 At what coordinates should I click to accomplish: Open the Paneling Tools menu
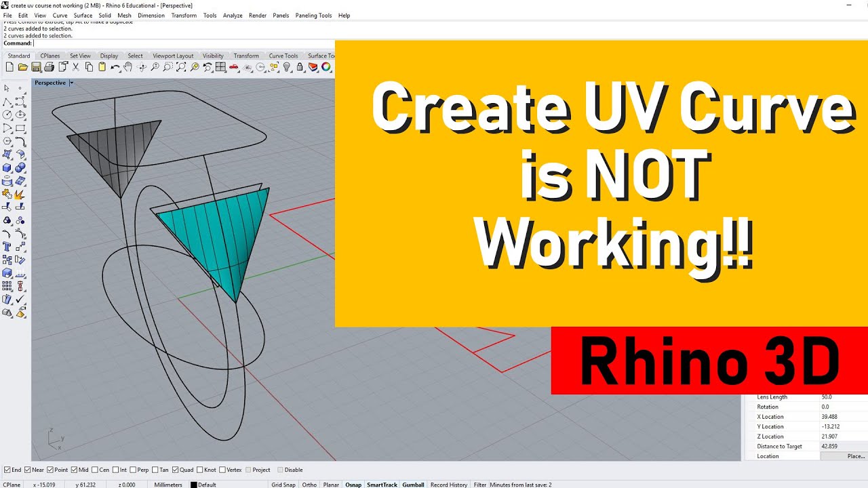tap(313, 16)
